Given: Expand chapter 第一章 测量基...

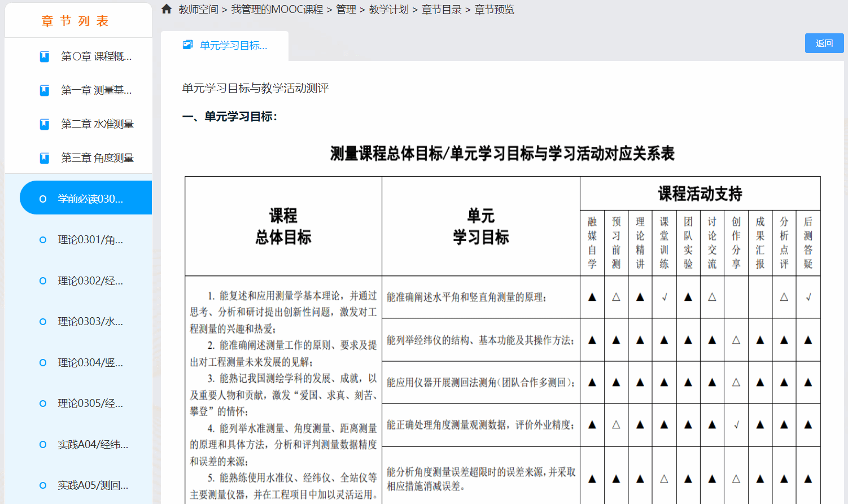Looking at the screenshot, I should point(96,90).
